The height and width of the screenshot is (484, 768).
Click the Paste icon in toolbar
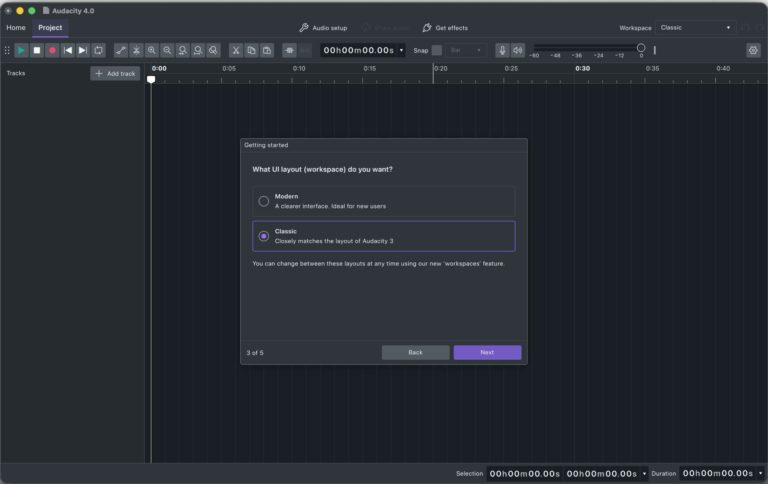[267, 50]
